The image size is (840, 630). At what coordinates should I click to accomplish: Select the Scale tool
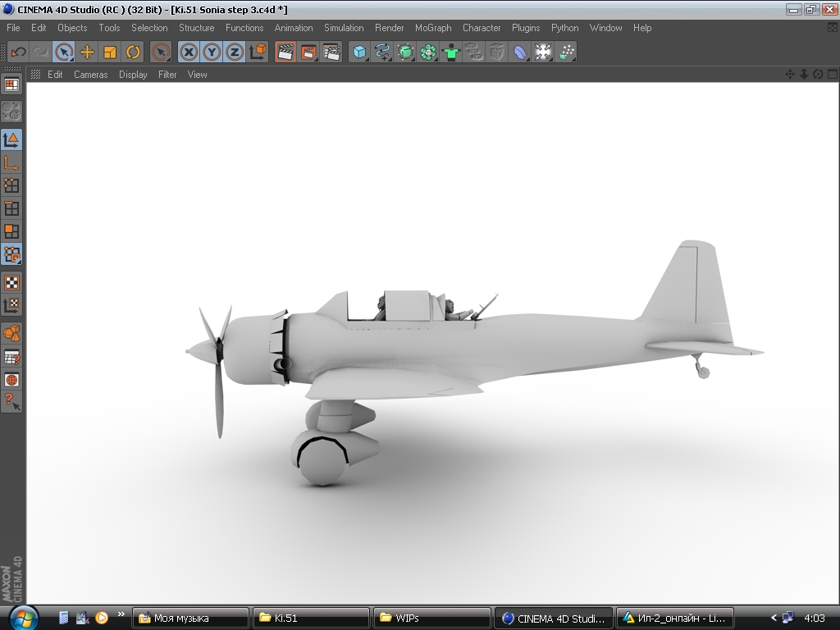click(x=110, y=52)
